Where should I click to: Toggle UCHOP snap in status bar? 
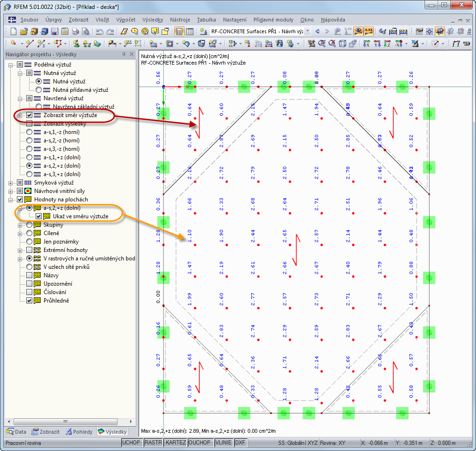[x=131, y=443]
